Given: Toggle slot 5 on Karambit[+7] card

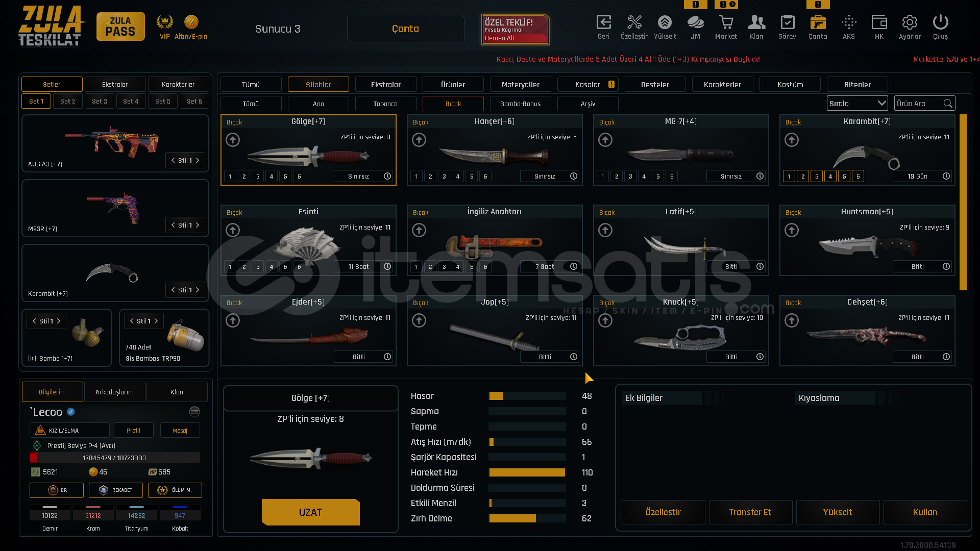Looking at the screenshot, I should [x=844, y=177].
